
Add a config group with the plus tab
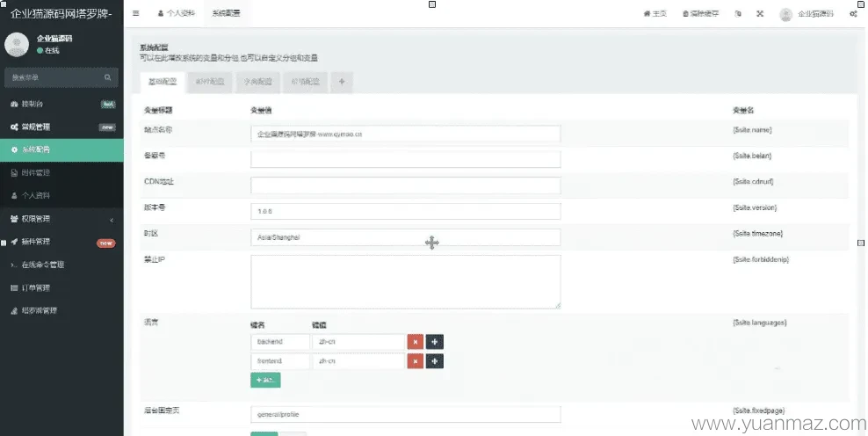coord(342,82)
